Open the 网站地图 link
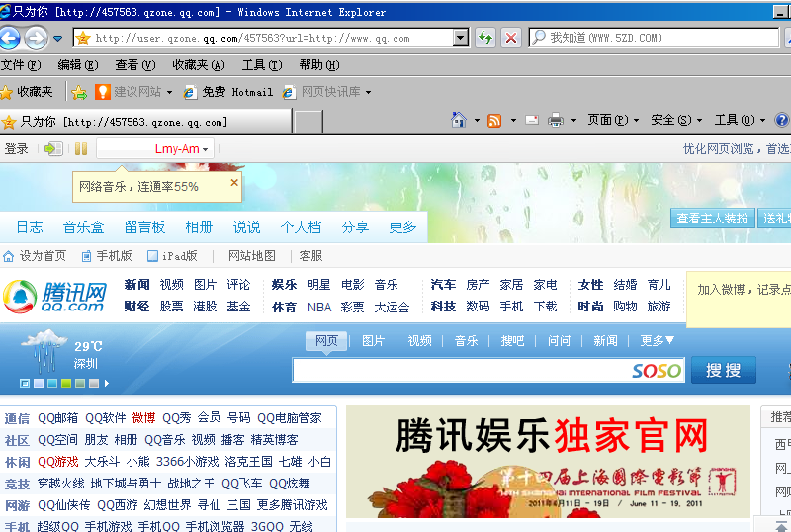 point(252,256)
